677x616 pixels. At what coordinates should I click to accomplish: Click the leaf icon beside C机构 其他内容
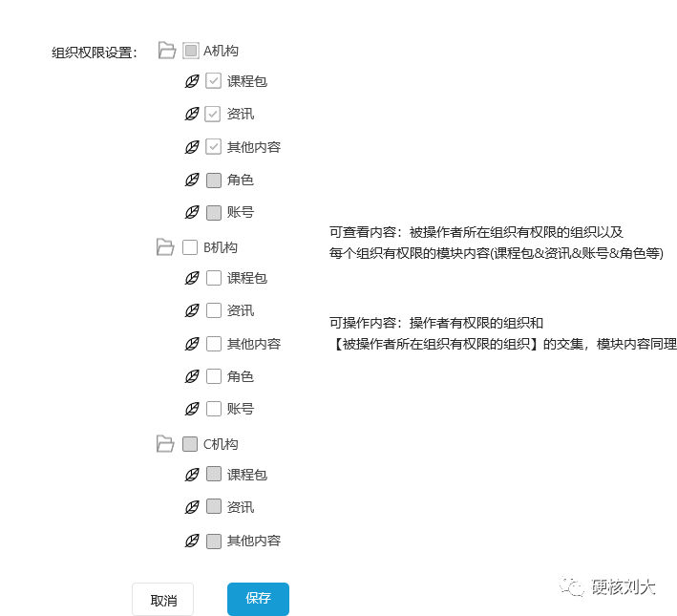tap(192, 541)
